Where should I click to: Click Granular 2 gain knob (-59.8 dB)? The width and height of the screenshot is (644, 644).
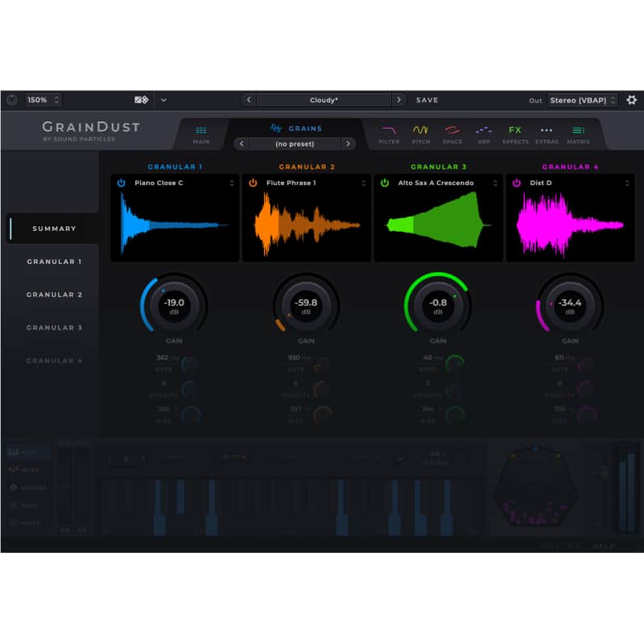pos(306,305)
